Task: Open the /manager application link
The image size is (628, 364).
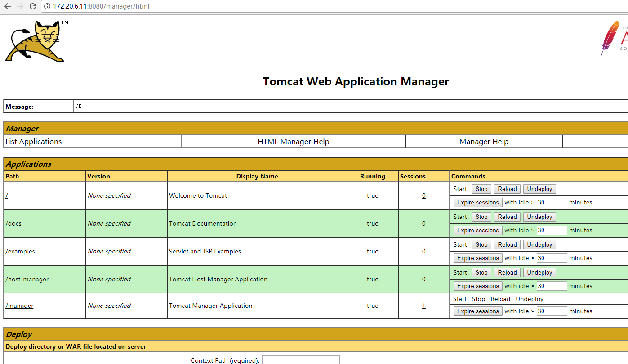Action: (19, 306)
